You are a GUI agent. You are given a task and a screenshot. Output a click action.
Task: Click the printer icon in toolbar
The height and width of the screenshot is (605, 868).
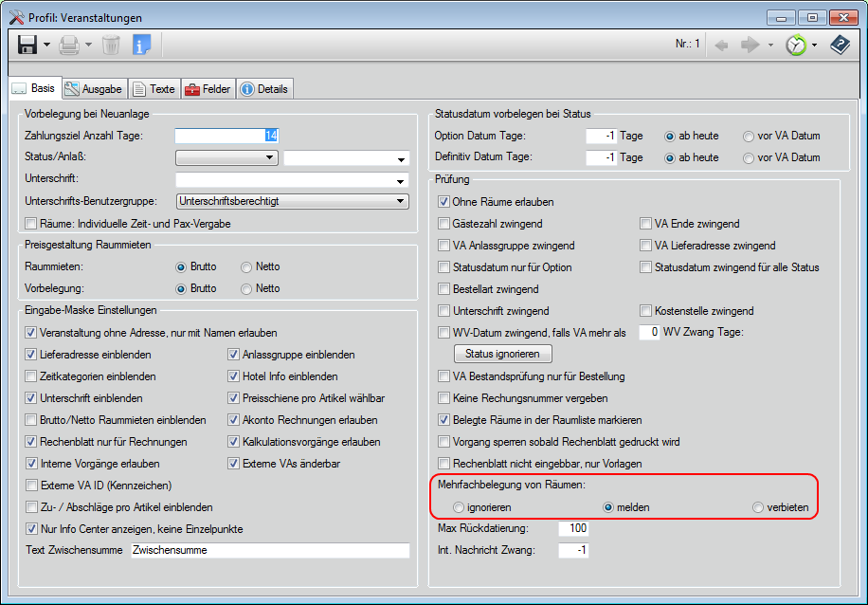coord(69,45)
